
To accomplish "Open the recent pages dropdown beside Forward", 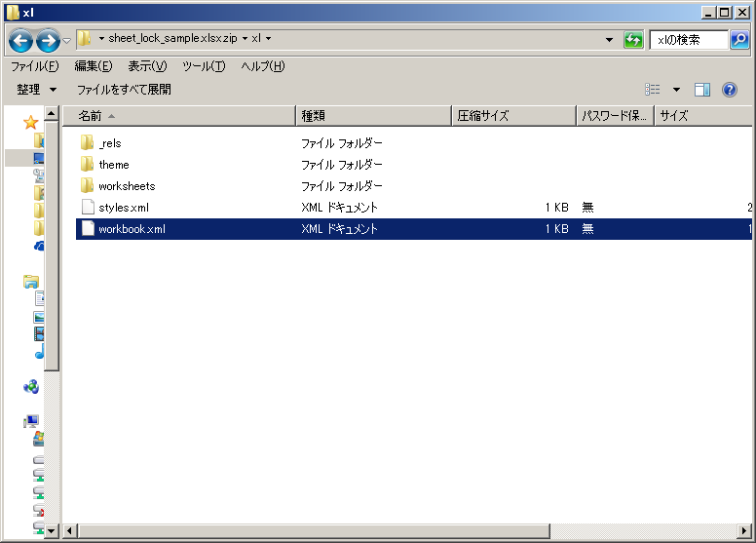I will [67, 41].
